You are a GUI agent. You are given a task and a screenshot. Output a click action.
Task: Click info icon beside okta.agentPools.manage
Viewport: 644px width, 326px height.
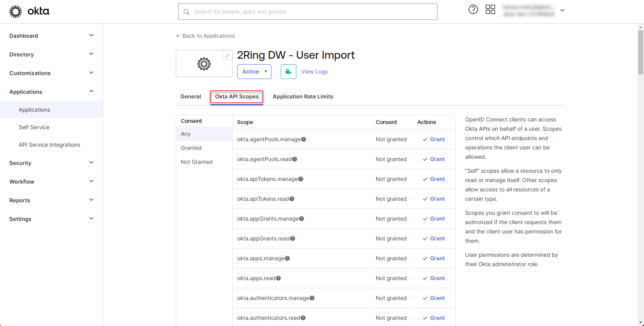304,139
